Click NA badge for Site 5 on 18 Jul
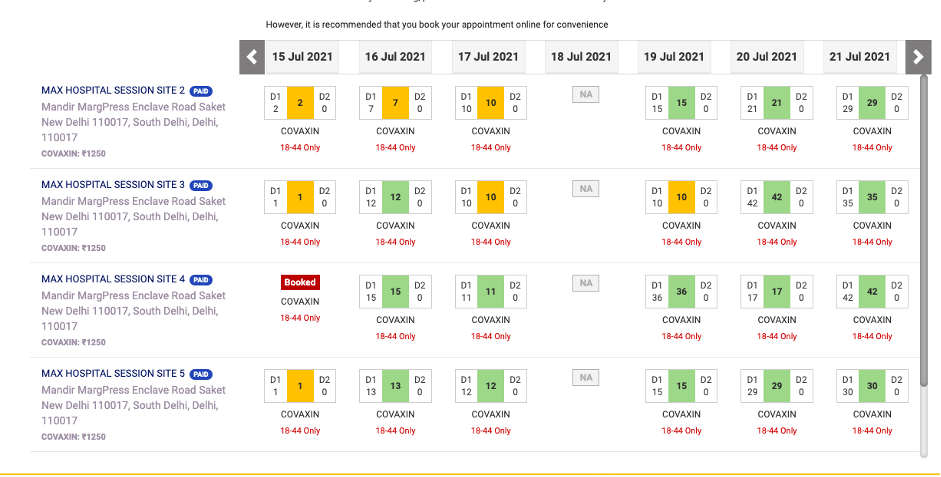This screenshot has height=477, width=941. tap(586, 378)
